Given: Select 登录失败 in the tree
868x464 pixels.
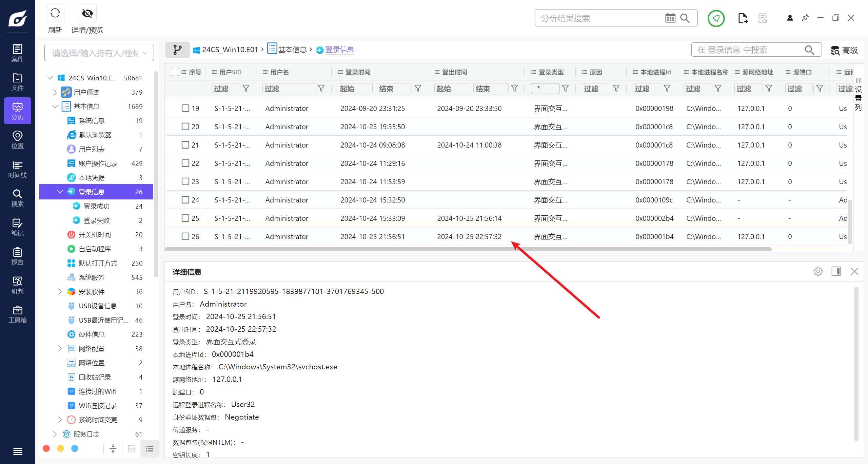Looking at the screenshot, I should pyautogui.click(x=97, y=220).
